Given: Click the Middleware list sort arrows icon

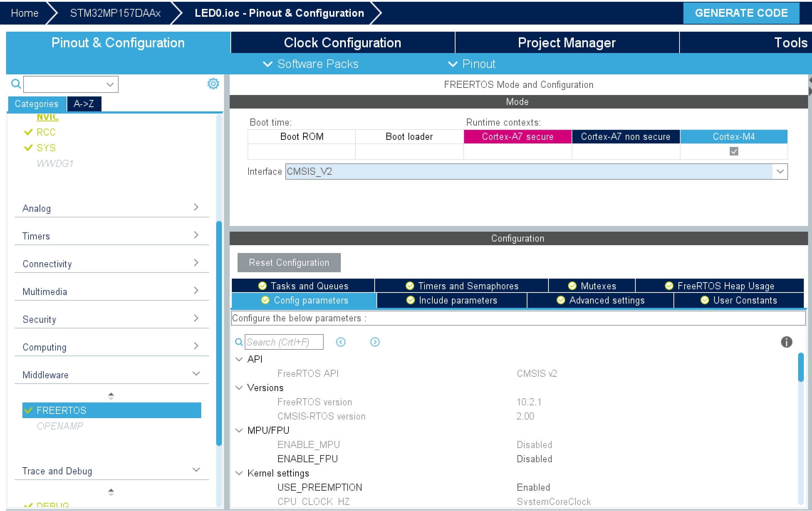Looking at the screenshot, I should (111, 396).
